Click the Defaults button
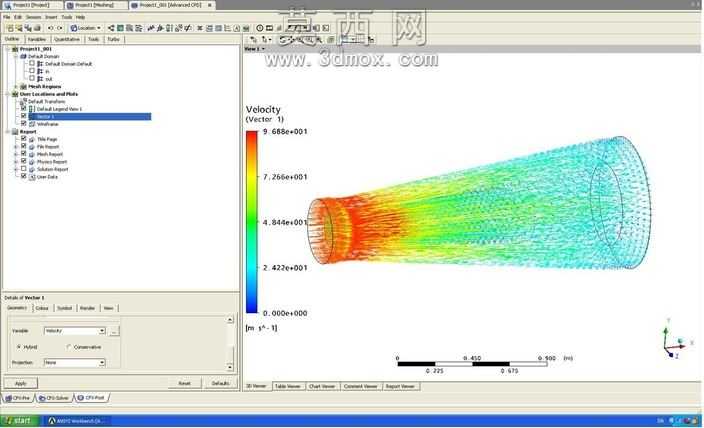This screenshot has width=704, height=428. [x=220, y=383]
